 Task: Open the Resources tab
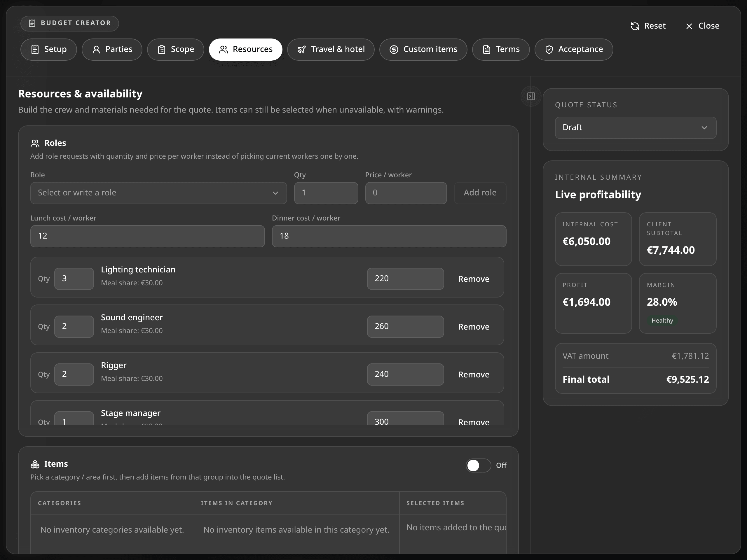click(x=245, y=50)
